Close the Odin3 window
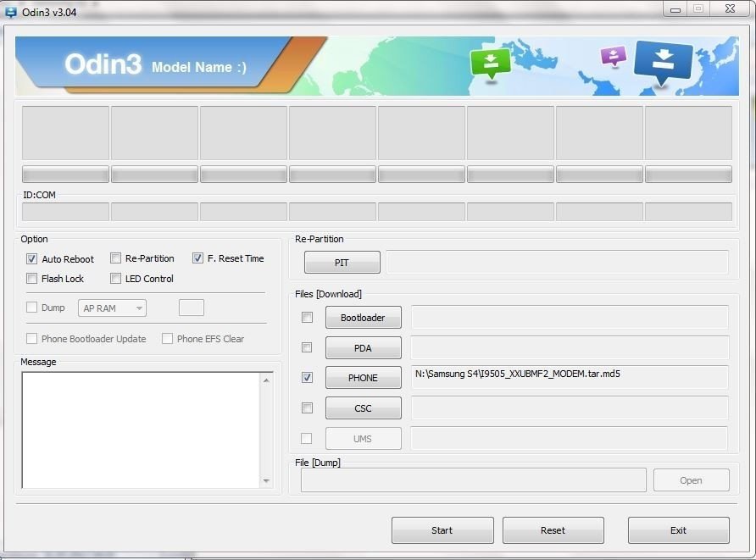The height and width of the screenshot is (560, 756). pyautogui.click(x=730, y=9)
